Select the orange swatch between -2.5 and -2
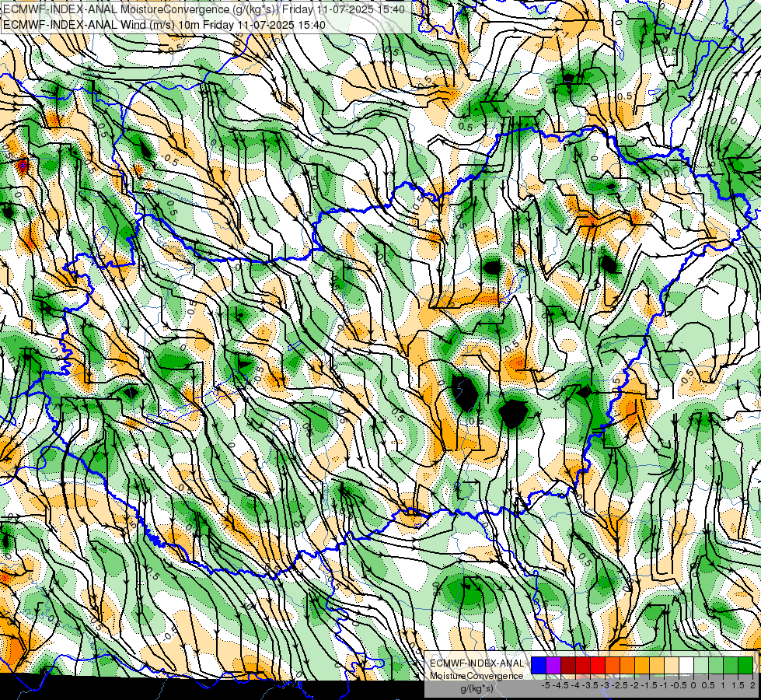Image resolution: width=761 pixels, height=700 pixels. click(x=627, y=665)
